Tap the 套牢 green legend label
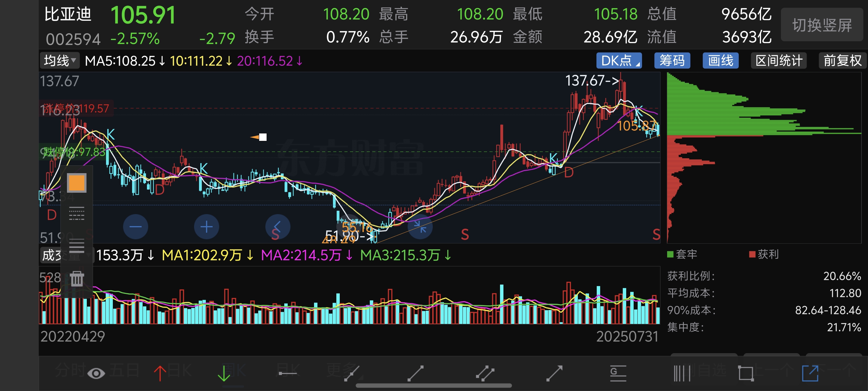Viewport: 868px width, 391px height. (x=682, y=254)
